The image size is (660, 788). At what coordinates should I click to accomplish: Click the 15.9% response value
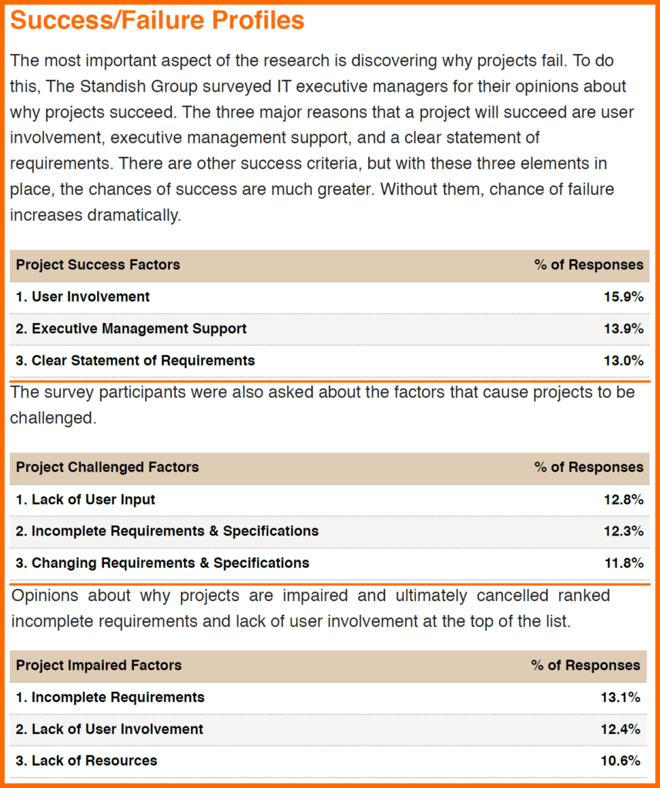coord(623,297)
